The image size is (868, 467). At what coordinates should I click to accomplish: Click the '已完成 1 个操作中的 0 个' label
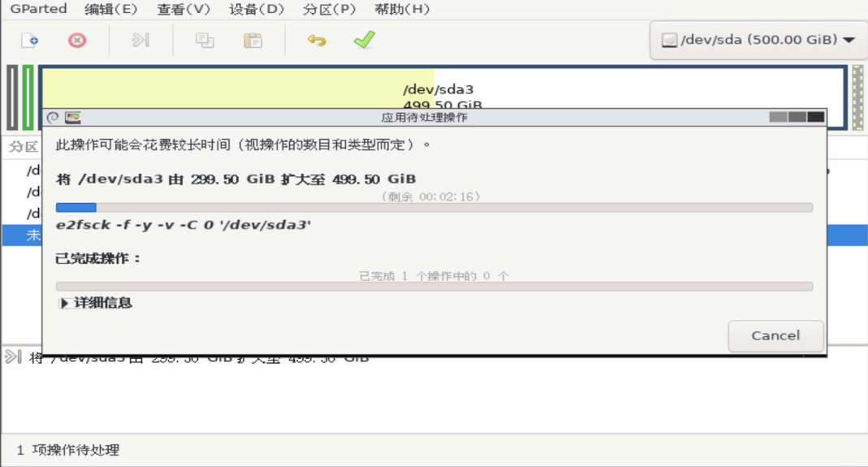click(434, 276)
